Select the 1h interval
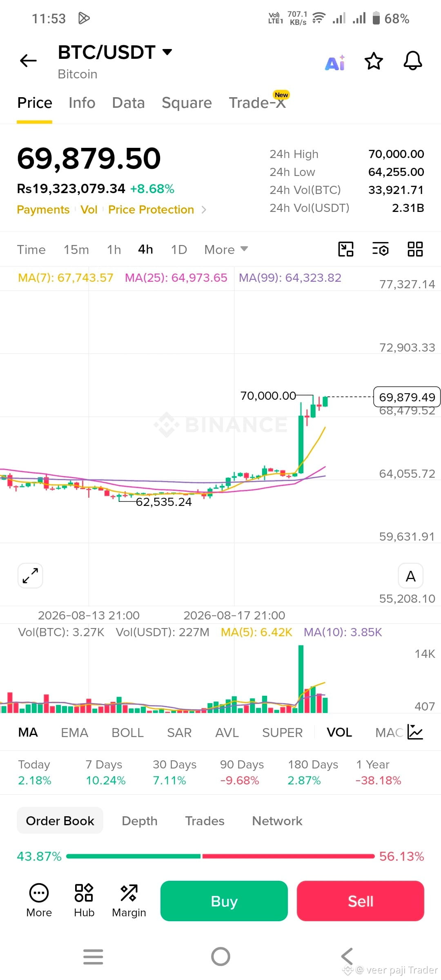Screen dimensions: 441x980 click(x=114, y=249)
